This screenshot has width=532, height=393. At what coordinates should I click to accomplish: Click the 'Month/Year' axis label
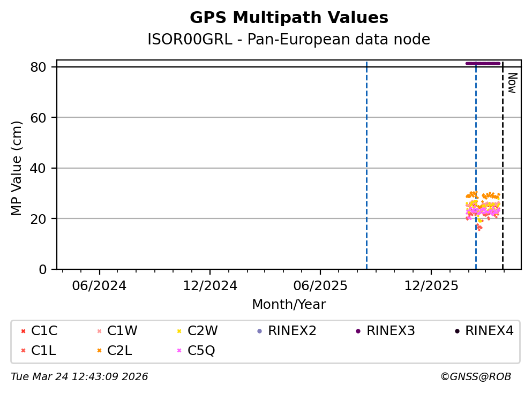coord(289,305)
